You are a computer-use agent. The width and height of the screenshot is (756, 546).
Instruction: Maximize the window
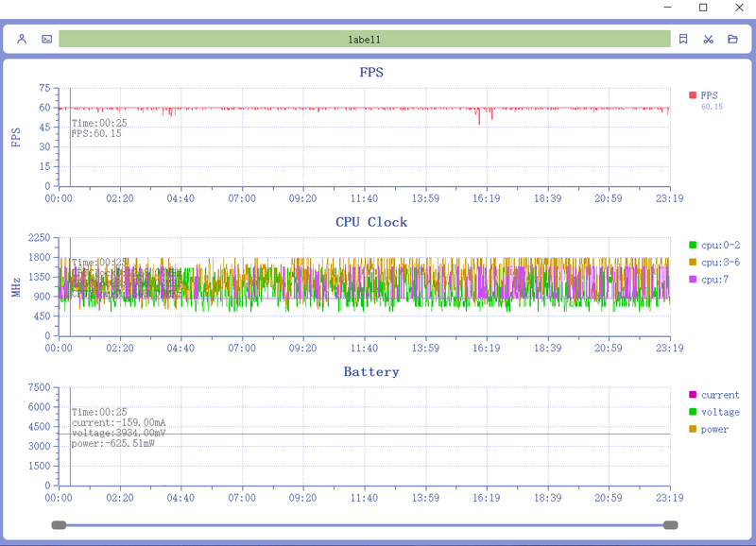pyautogui.click(x=703, y=8)
